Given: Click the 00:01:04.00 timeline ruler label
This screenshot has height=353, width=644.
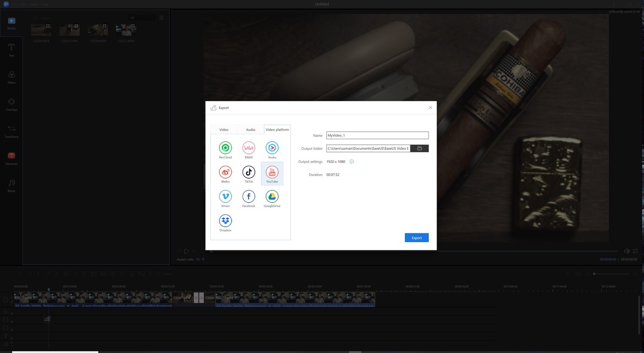Looking at the screenshot, I should (x=70, y=286).
